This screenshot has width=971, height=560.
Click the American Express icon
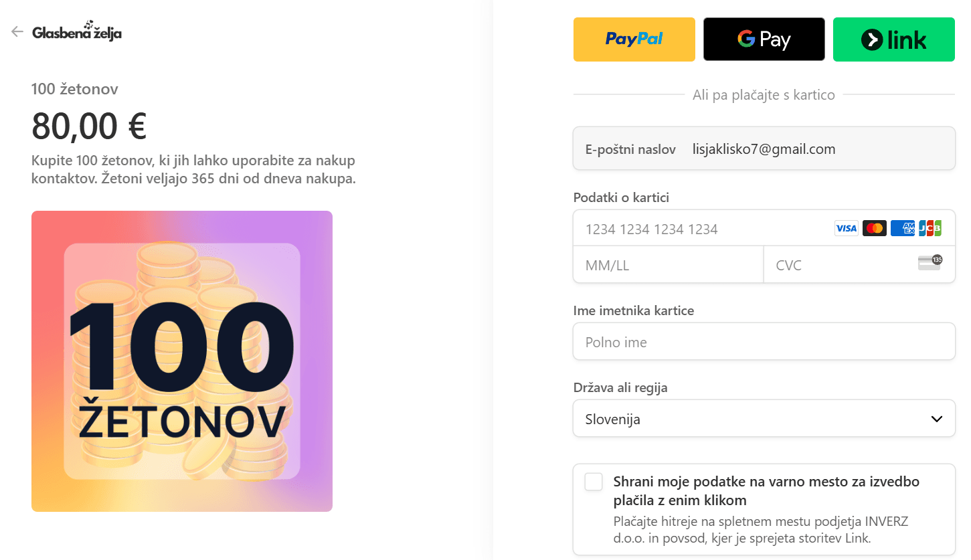point(902,228)
